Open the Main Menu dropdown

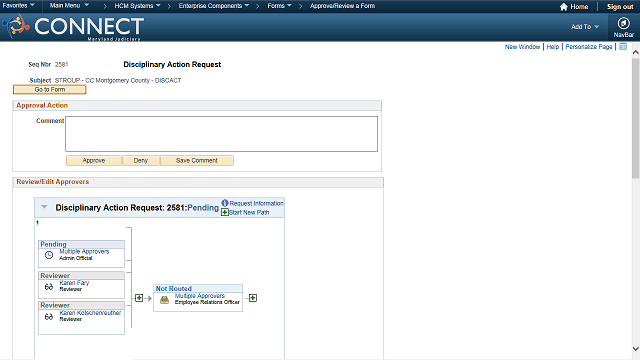pyautogui.click(x=69, y=6)
